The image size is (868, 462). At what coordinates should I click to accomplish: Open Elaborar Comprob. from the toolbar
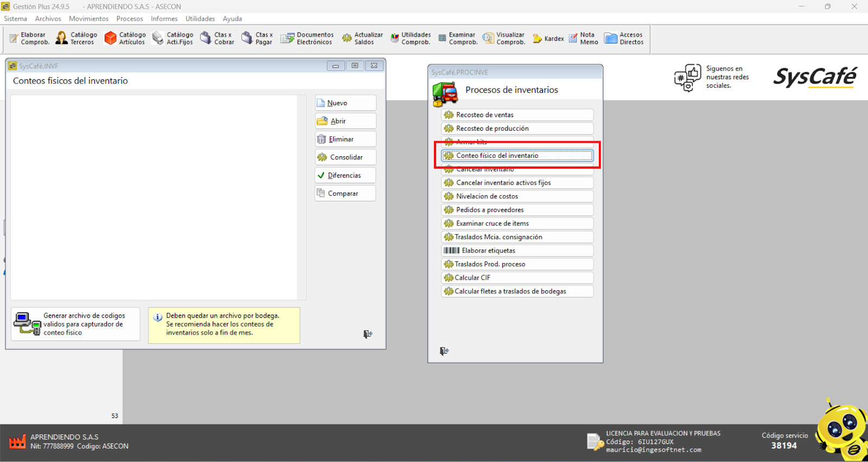(29, 39)
